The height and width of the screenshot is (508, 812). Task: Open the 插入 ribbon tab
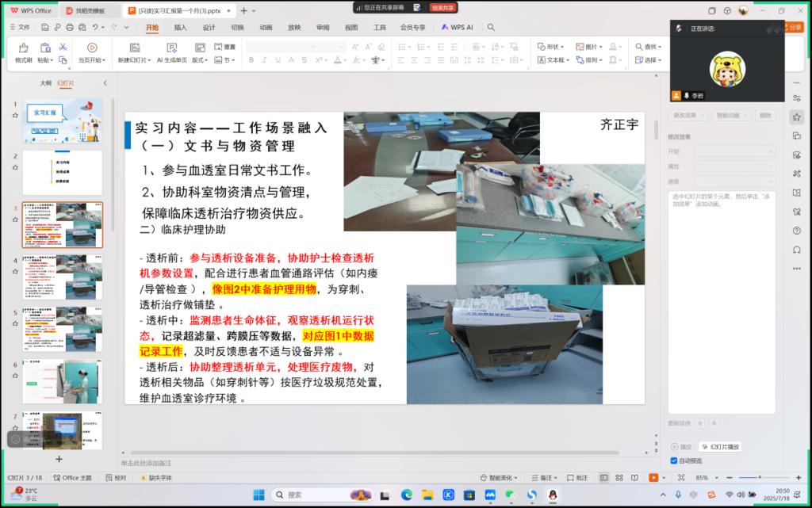click(181, 27)
